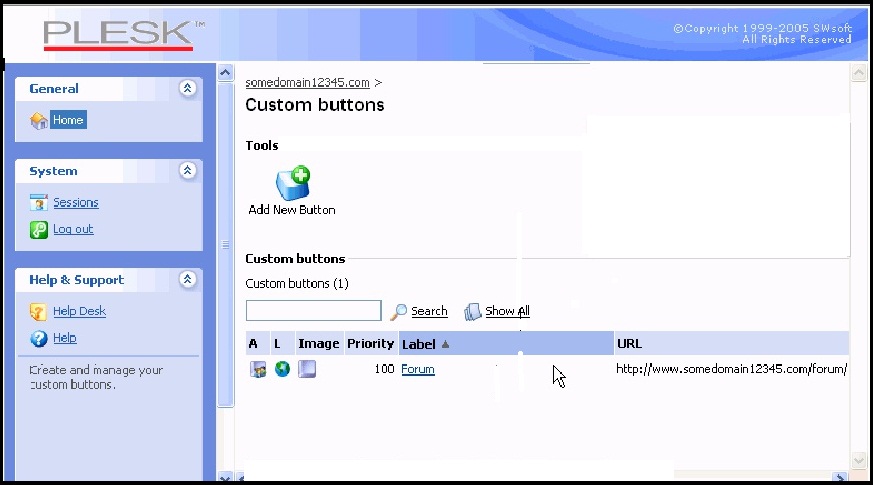Click the forum URL text

pyautogui.click(x=732, y=369)
